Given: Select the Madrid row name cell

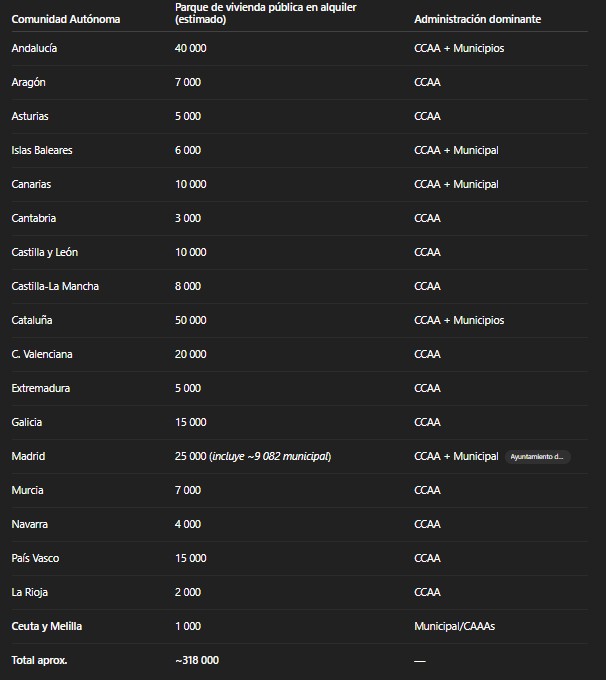Looking at the screenshot, I should pyautogui.click(x=28, y=456).
